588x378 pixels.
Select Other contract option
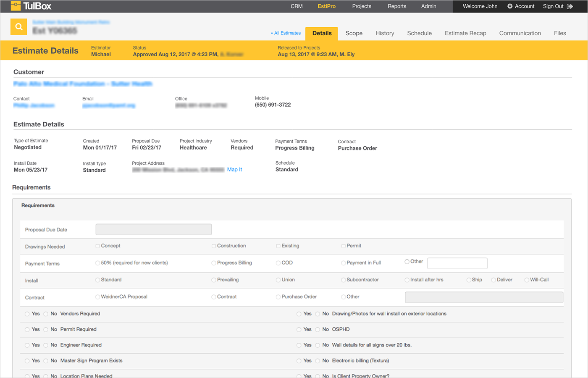point(343,297)
